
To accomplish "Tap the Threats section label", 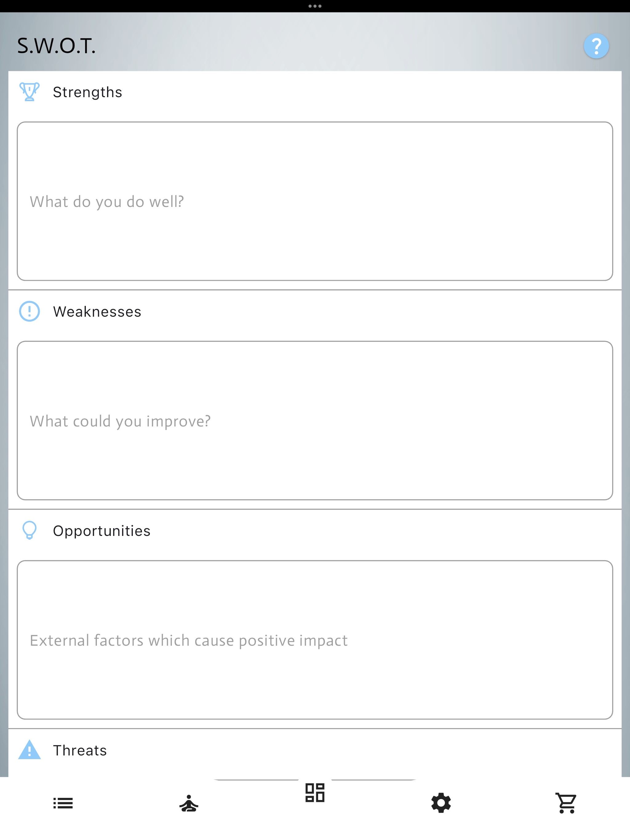I will tap(80, 749).
